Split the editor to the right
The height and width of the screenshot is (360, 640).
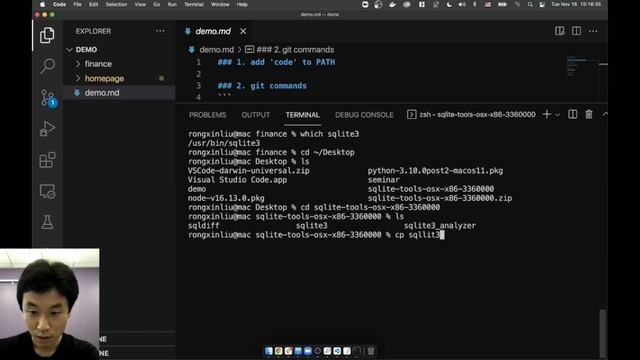(576, 31)
